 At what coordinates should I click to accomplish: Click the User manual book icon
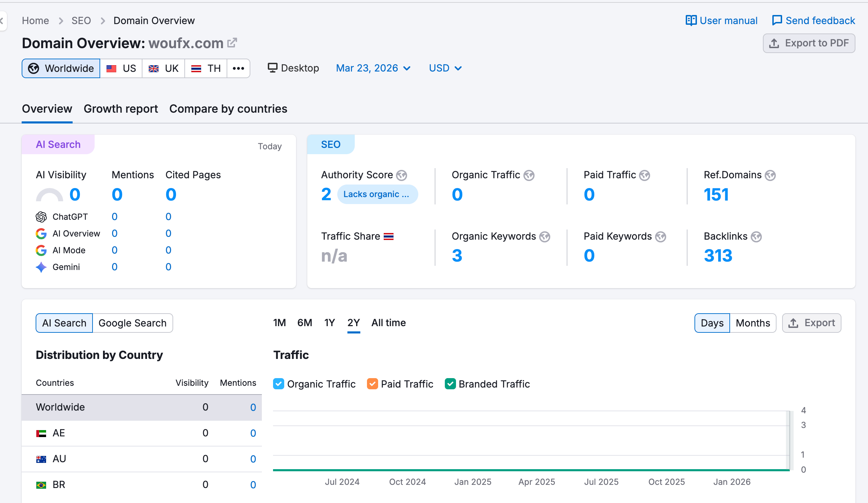coord(691,21)
